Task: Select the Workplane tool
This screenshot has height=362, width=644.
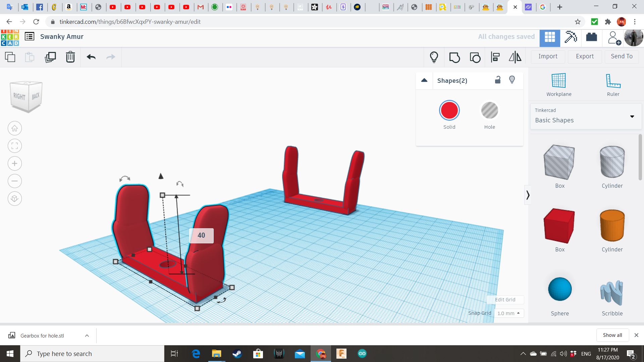Action: (x=558, y=84)
